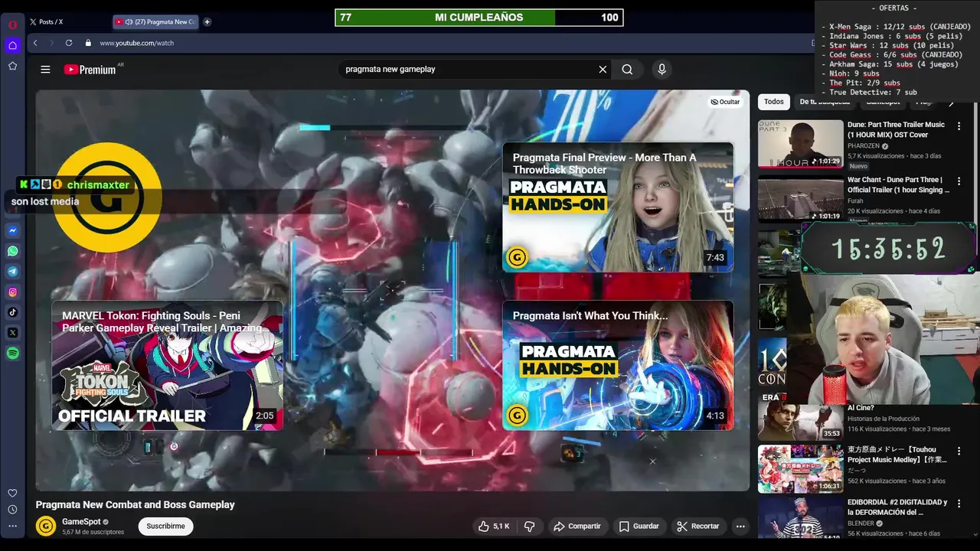
Task: Open the sidebar three-dot options
Action: coord(12,527)
